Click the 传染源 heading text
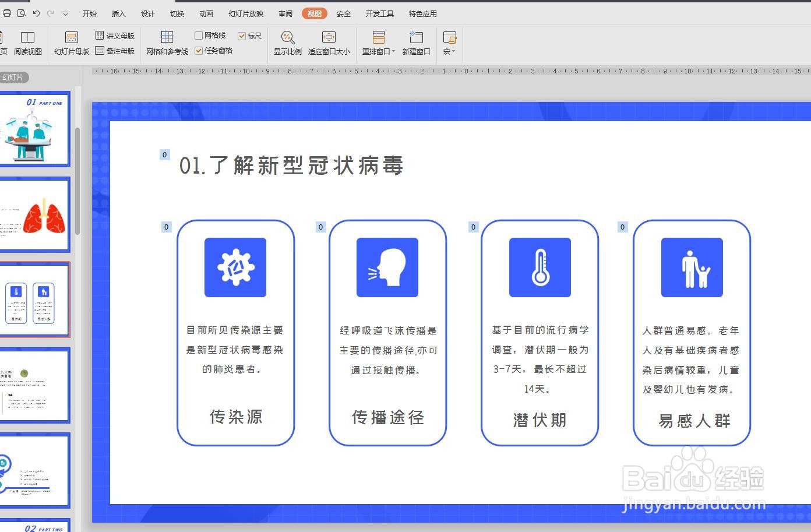This screenshot has width=811, height=532. click(x=236, y=417)
